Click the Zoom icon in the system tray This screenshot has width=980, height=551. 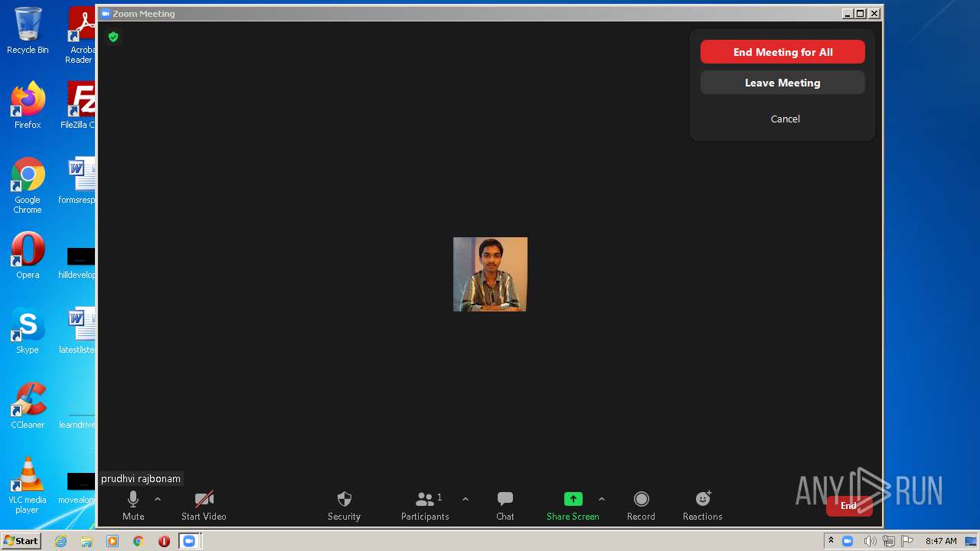[x=848, y=541]
